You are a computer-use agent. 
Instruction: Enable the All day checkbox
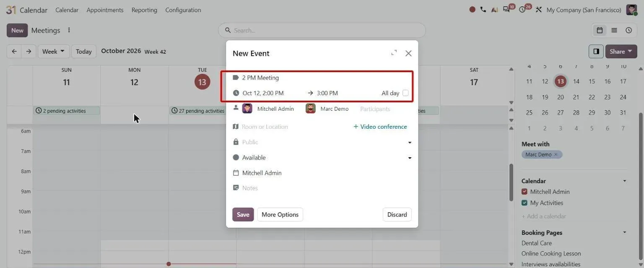405,93
